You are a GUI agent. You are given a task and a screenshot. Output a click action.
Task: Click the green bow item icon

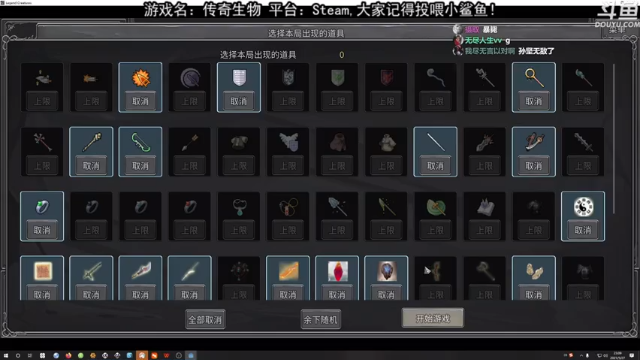pos(140,142)
